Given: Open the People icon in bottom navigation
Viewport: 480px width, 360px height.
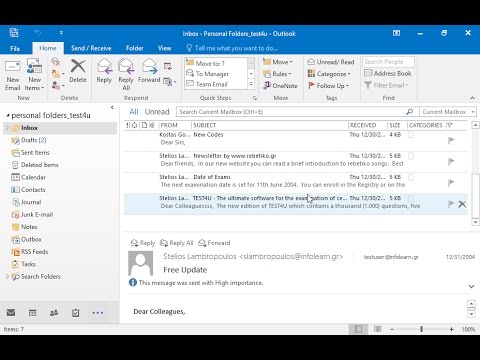Looking at the screenshot, I should point(54,313).
